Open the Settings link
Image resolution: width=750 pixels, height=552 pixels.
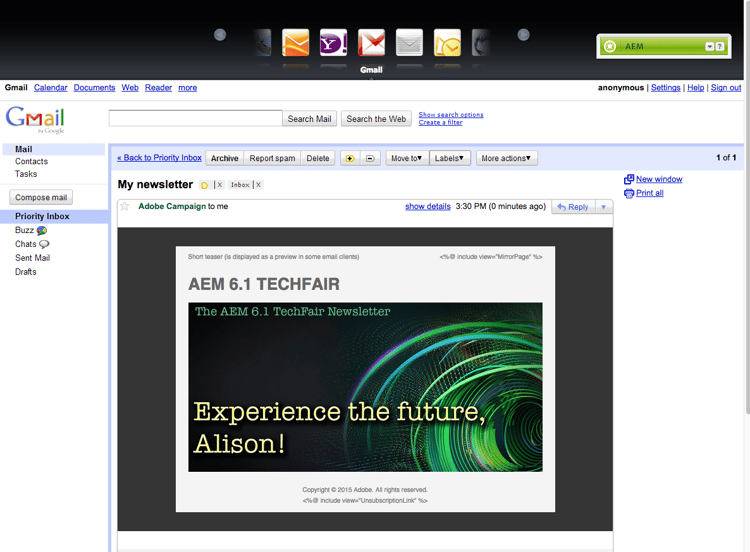click(x=665, y=88)
